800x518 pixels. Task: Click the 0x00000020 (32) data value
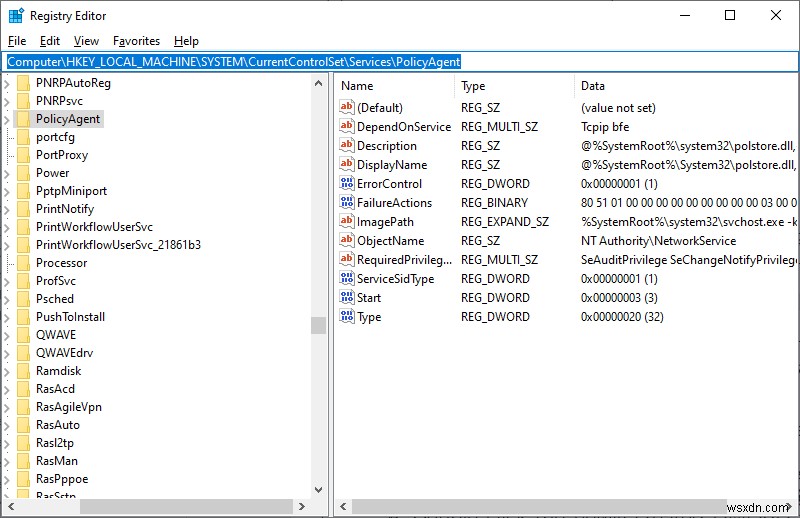[x=621, y=317]
